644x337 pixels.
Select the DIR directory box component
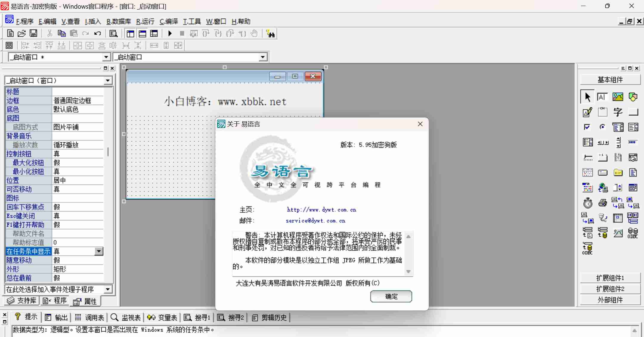coord(618,173)
